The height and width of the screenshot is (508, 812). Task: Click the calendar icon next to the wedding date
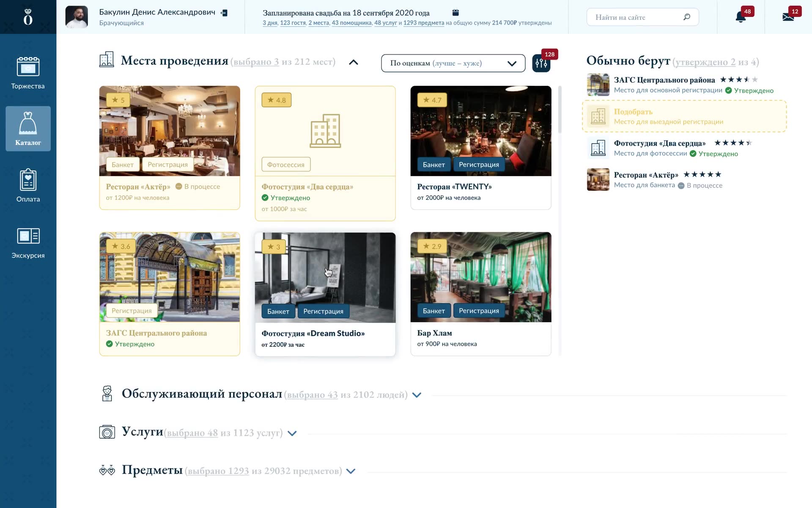[455, 13]
